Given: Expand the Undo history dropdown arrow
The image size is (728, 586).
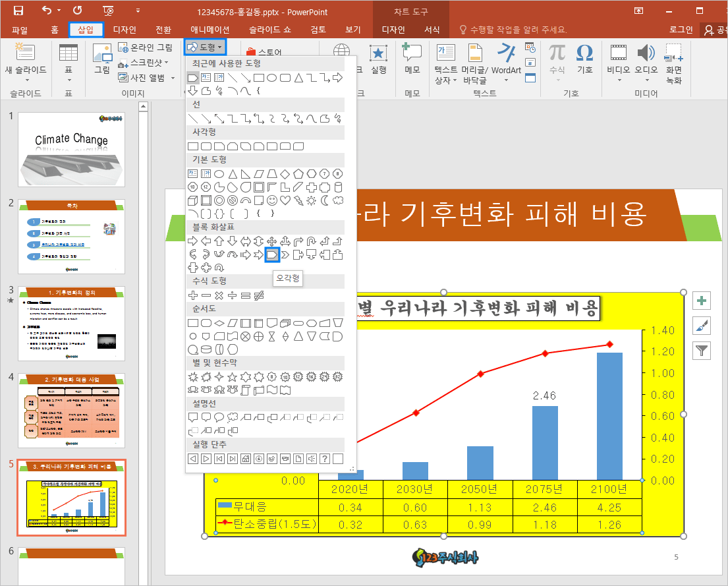Looking at the screenshot, I should pos(59,11).
